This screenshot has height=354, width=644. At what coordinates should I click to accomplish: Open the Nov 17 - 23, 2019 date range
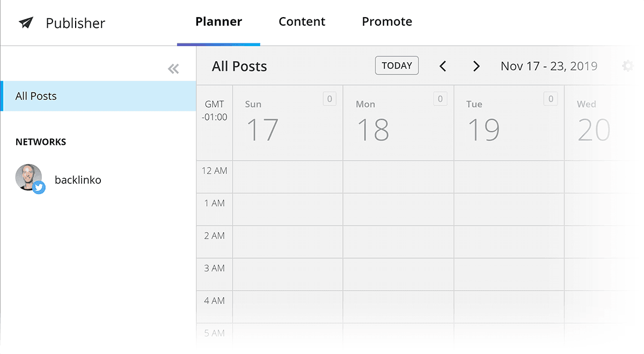click(549, 66)
